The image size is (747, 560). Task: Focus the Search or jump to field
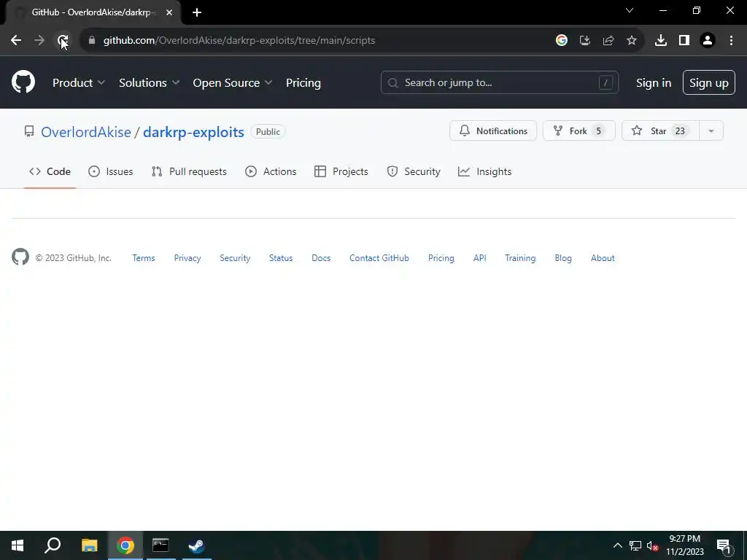tap(499, 83)
